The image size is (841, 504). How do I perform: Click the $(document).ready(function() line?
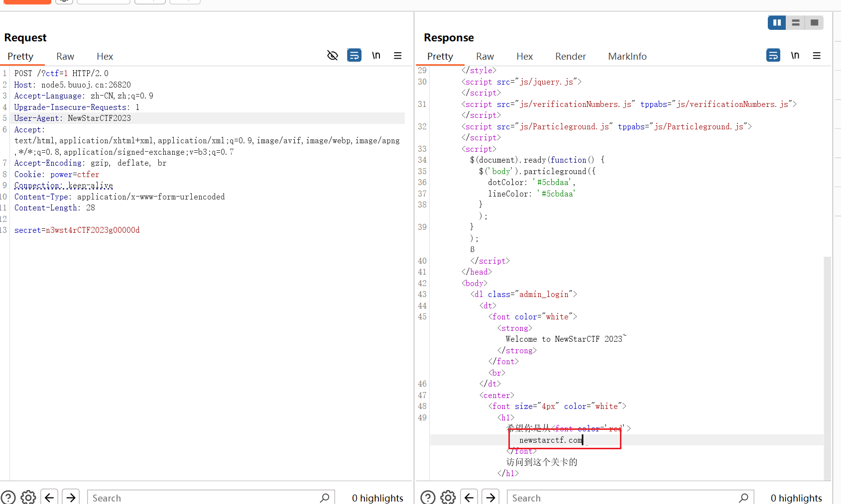[537, 160]
